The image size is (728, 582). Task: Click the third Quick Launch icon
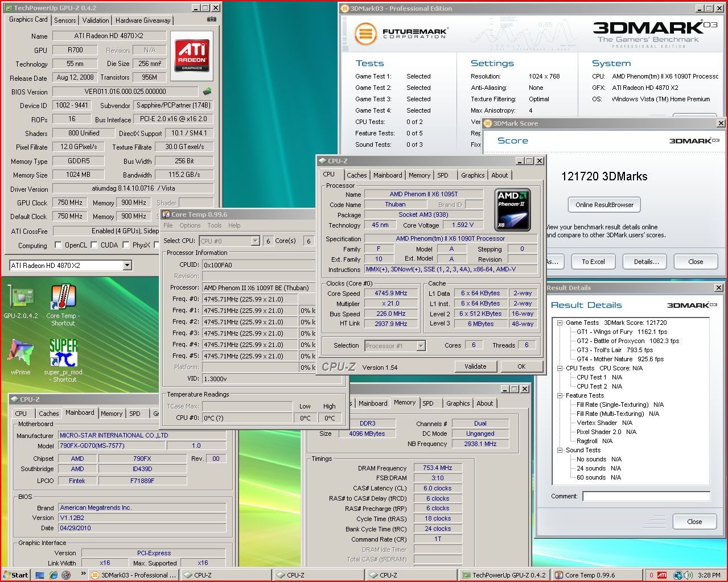click(66, 575)
